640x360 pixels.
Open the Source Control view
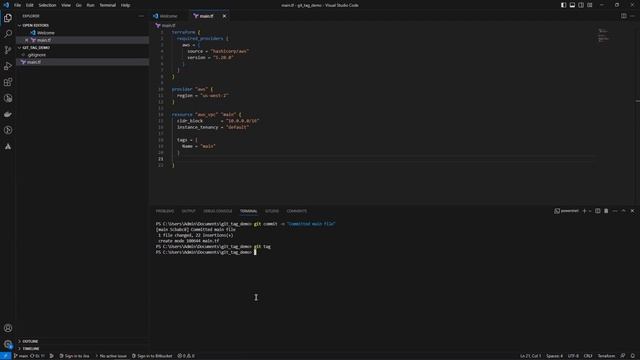8,50
